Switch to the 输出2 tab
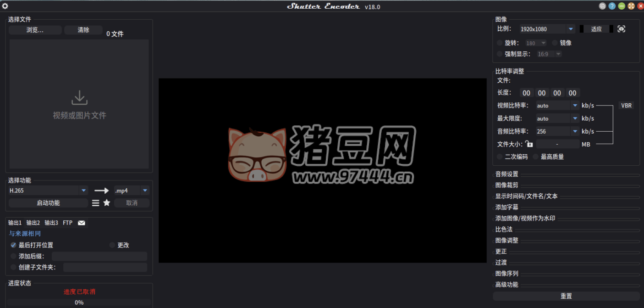 coord(33,223)
